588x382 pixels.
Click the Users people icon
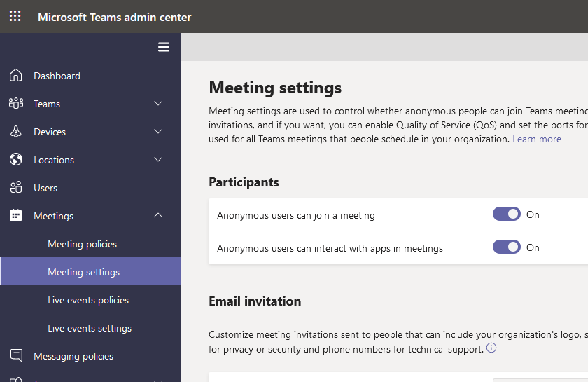(x=16, y=188)
